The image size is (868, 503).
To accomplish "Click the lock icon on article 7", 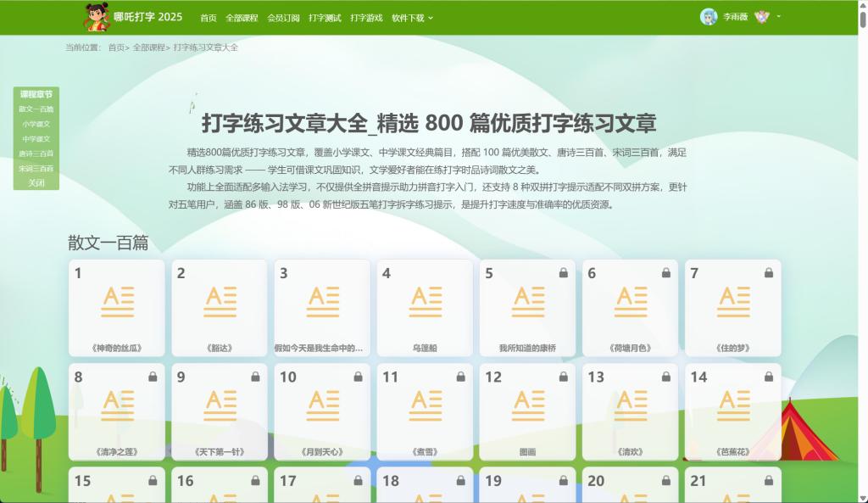I will pos(768,273).
